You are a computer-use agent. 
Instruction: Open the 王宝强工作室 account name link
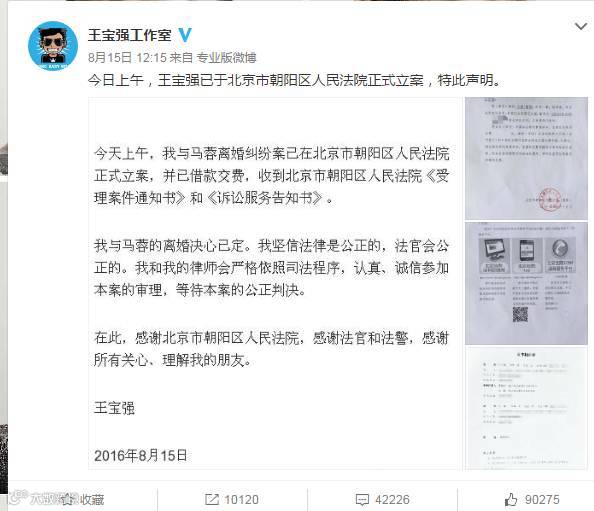[x=130, y=35]
